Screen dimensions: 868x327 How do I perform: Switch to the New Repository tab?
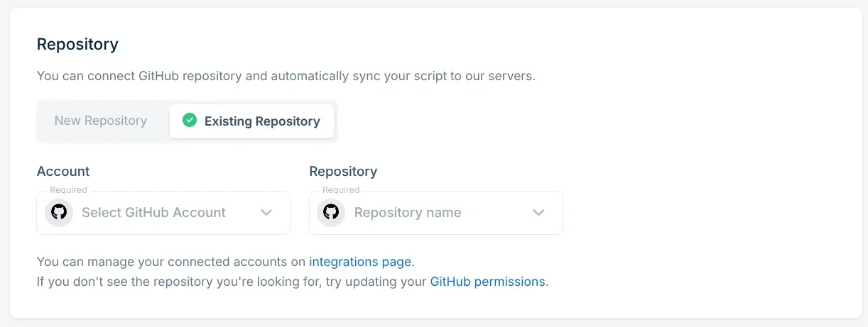[x=101, y=121]
